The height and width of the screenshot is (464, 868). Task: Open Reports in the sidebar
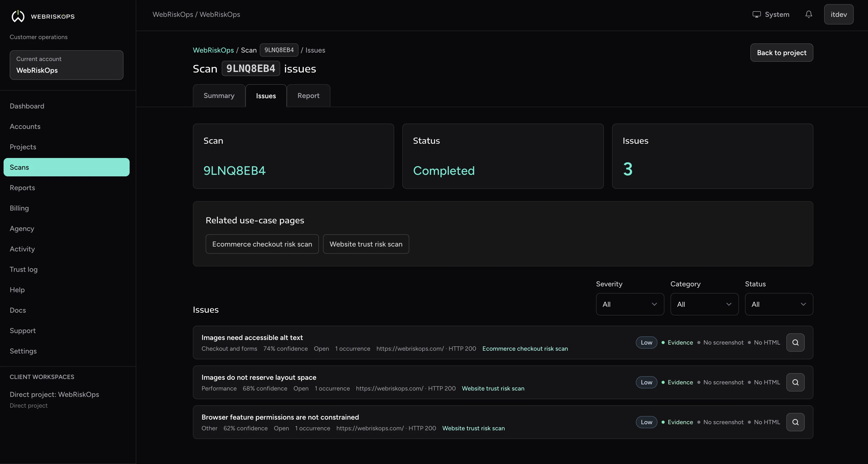(x=66, y=188)
